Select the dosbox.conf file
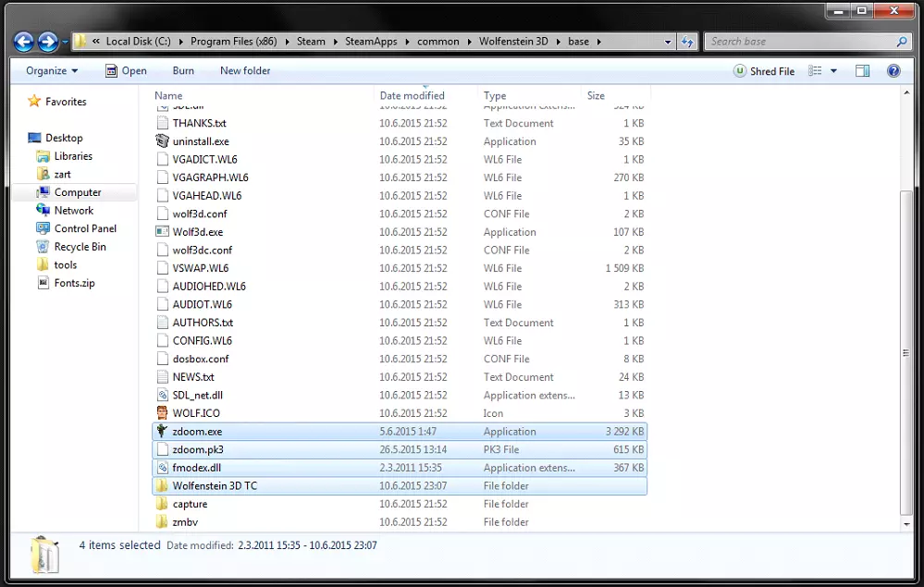Image resolution: width=924 pixels, height=587 pixels. (x=400, y=359)
